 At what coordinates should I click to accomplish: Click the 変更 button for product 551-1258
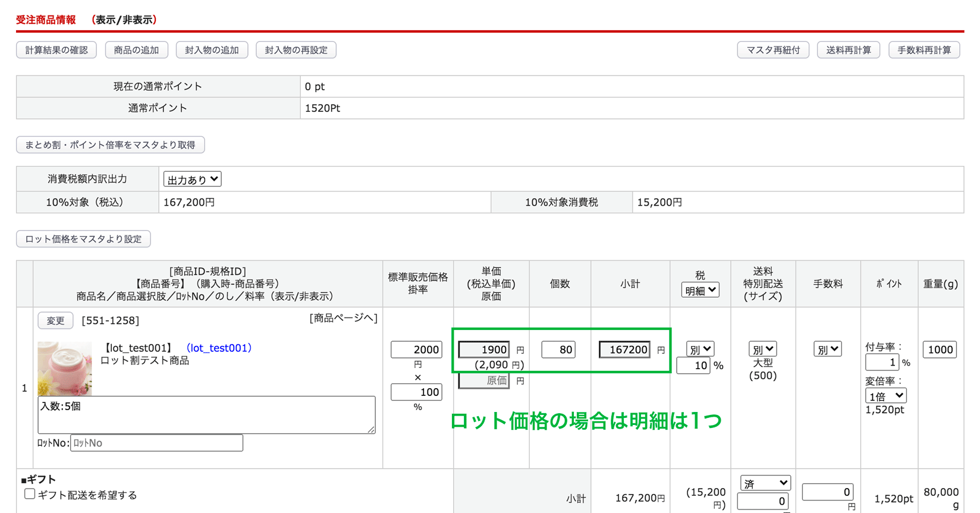point(55,320)
